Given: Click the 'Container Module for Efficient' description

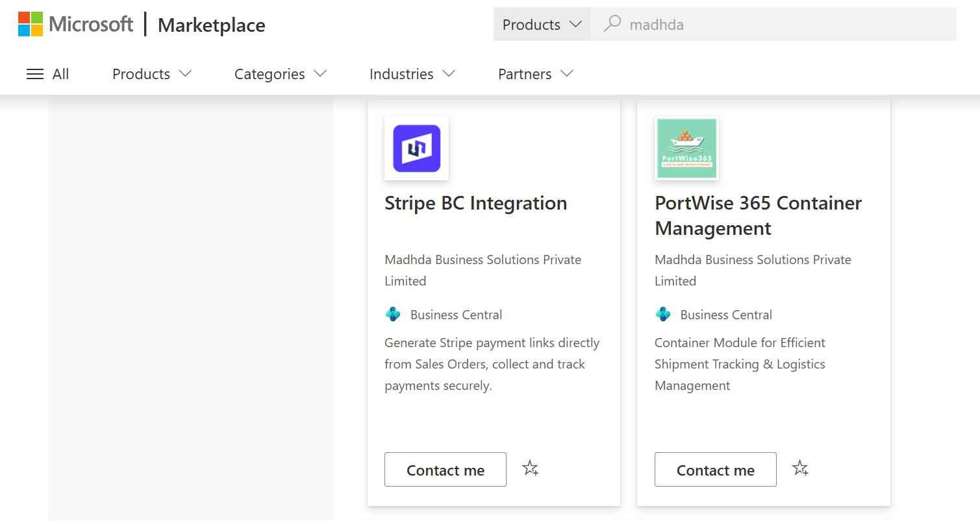Looking at the screenshot, I should [740, 364].
